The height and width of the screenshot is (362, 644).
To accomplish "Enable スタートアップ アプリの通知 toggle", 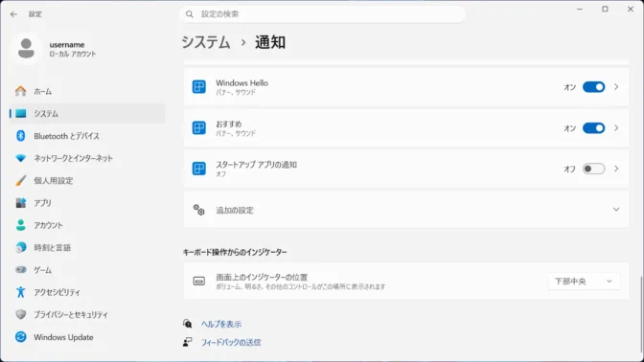I will point(593,169).
